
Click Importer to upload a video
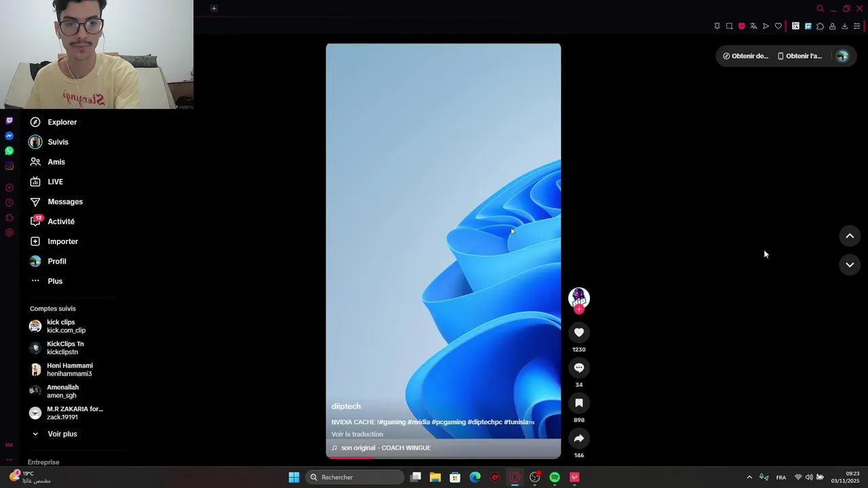pyautogui.click(x=54, y=241)
